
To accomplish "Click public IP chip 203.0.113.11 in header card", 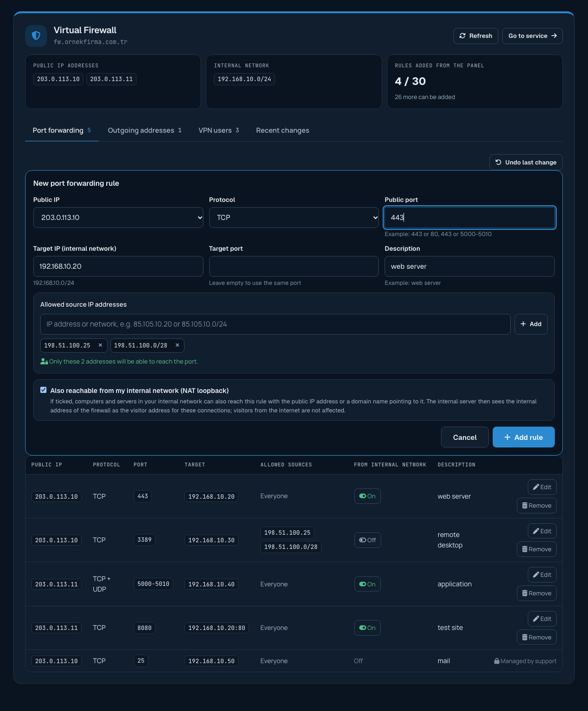I will pos(111,79).
